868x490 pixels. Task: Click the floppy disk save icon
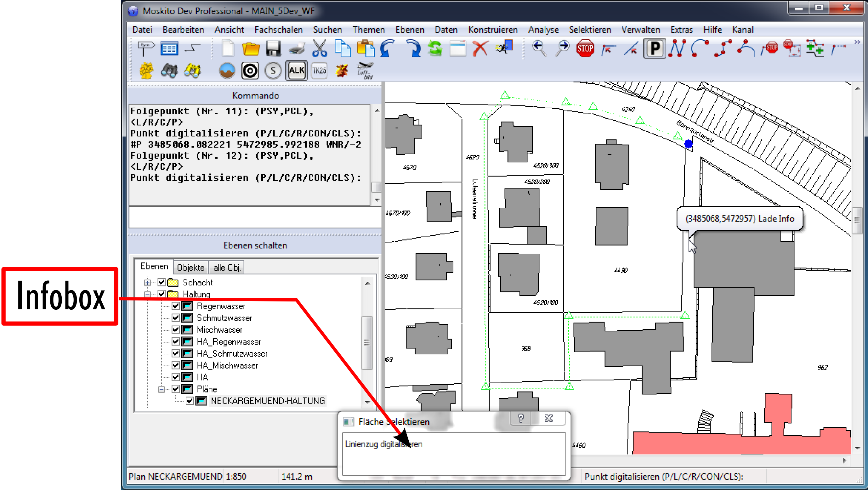273,49
